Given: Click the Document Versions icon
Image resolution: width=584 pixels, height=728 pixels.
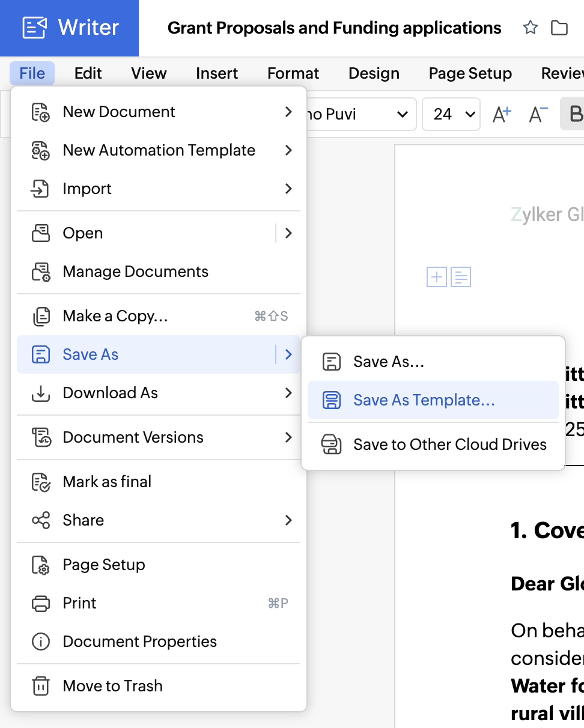Looking at the screenshot, I should [x=40, y=437].
